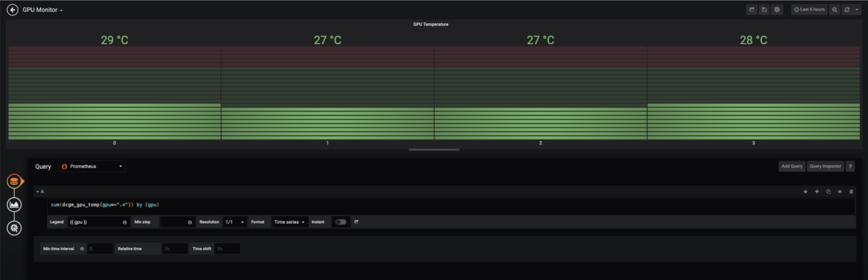Click the share dashboard icon
Screen dimensions: 868x280
(752, 10)
